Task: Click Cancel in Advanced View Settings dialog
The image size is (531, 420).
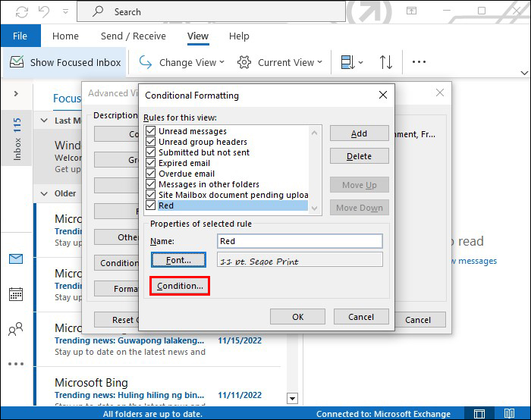Action: point(420,320)
